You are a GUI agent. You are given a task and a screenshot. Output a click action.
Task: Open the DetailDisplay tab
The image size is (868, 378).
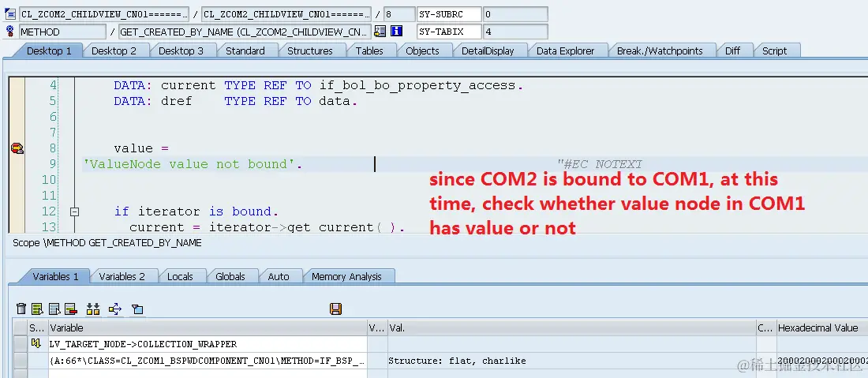pyautogui.click(x=488, y=51)
